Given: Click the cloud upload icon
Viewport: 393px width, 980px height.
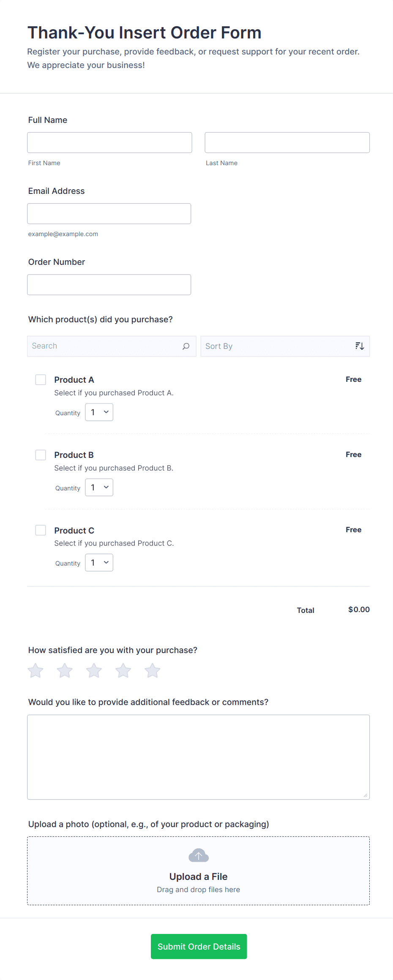Looking at the screenshot, I should coord(199,855).
